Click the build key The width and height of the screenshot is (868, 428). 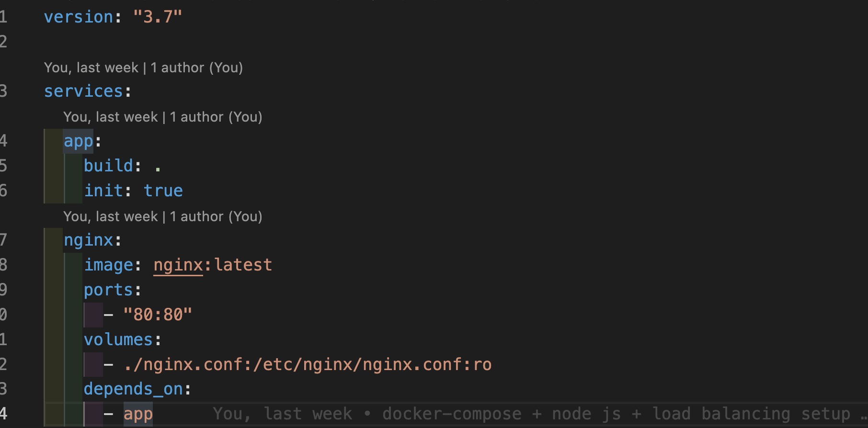(108, 166)
